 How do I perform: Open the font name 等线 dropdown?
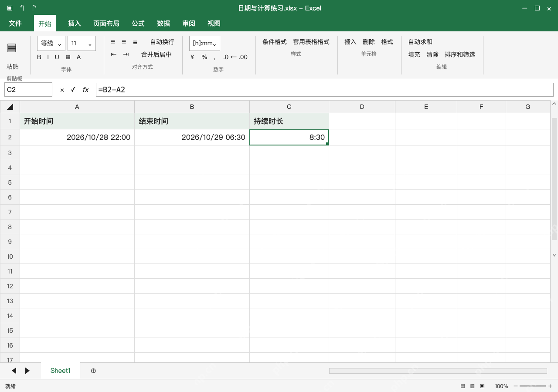(51, 43)
